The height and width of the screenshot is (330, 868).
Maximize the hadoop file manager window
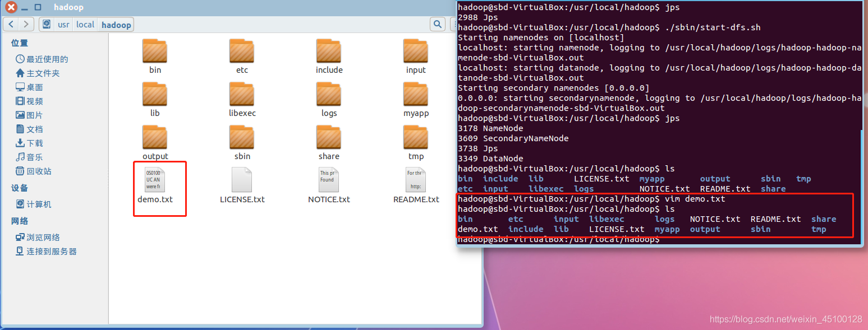pyautogui.click(x=38, y=7)
